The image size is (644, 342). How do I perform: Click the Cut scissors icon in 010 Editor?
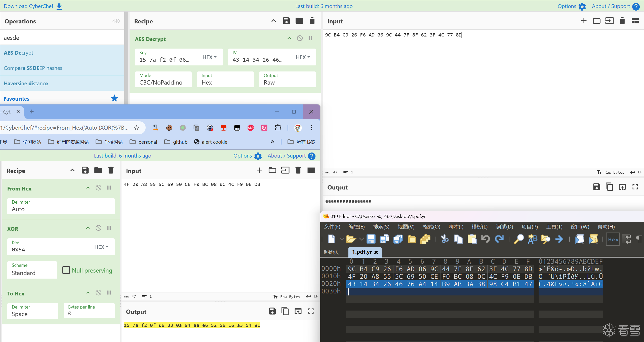tap(445, 239)
